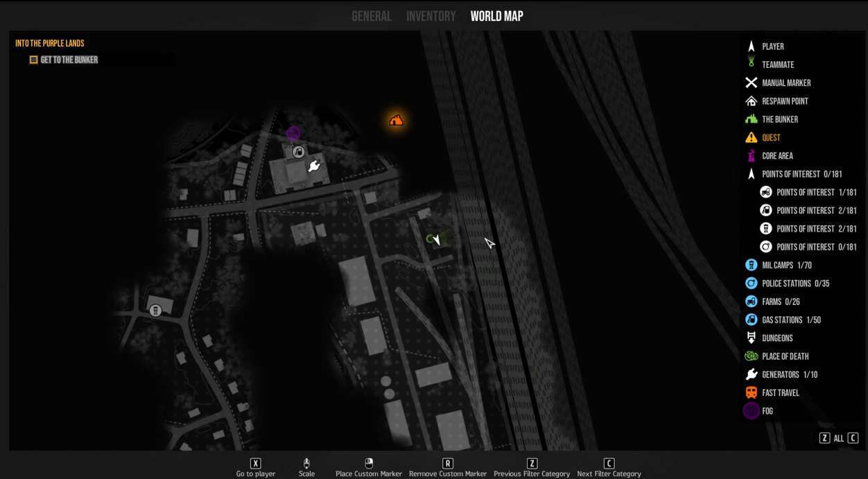Click the generator wrench icon on map
This screenshot has height=479, width=868.
313,166
